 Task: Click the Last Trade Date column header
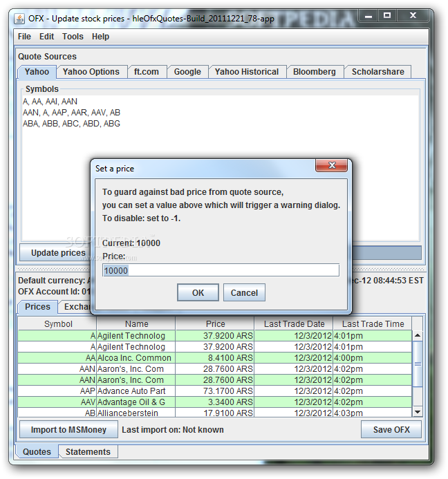click(294, 324)
